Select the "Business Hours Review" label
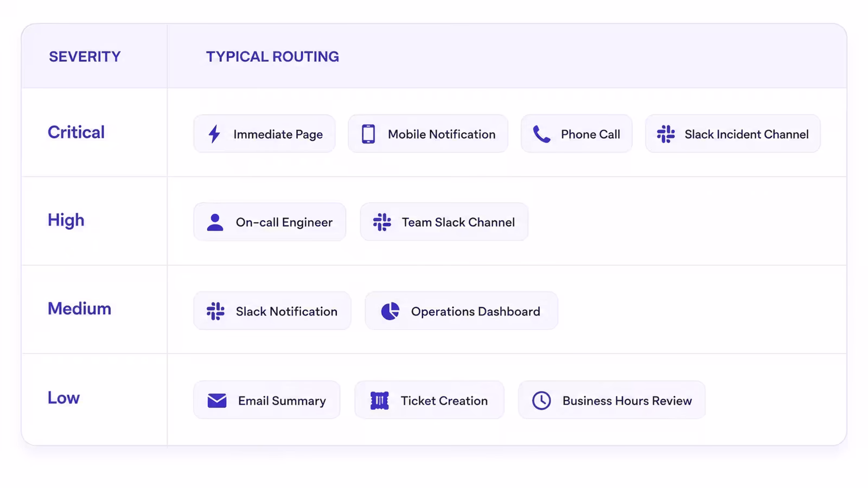The image size is (868, 488). coord(627,401)
